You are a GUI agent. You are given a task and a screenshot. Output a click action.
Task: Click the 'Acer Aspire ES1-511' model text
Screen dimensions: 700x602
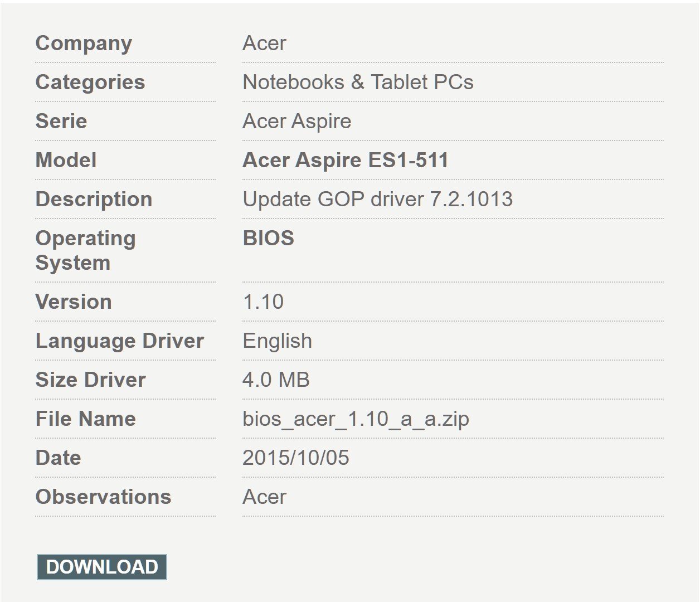[346, 161]
